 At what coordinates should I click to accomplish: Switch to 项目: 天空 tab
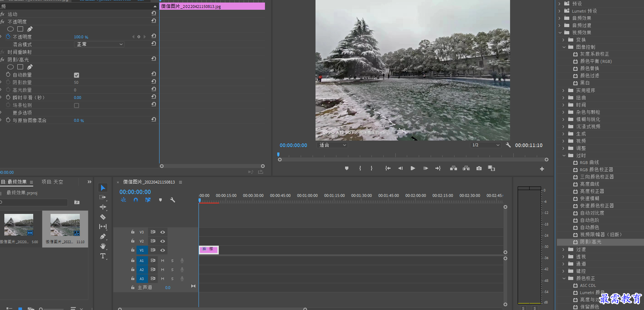tap(52, 182)
